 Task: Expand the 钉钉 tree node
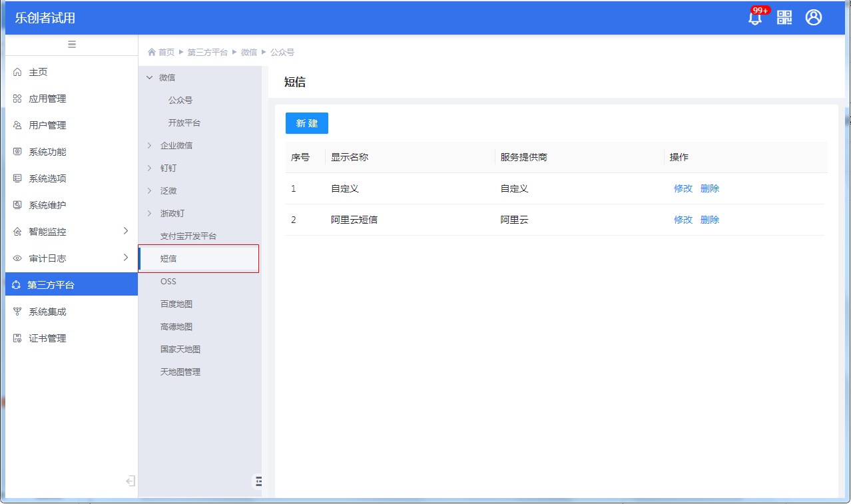(150, 168)
